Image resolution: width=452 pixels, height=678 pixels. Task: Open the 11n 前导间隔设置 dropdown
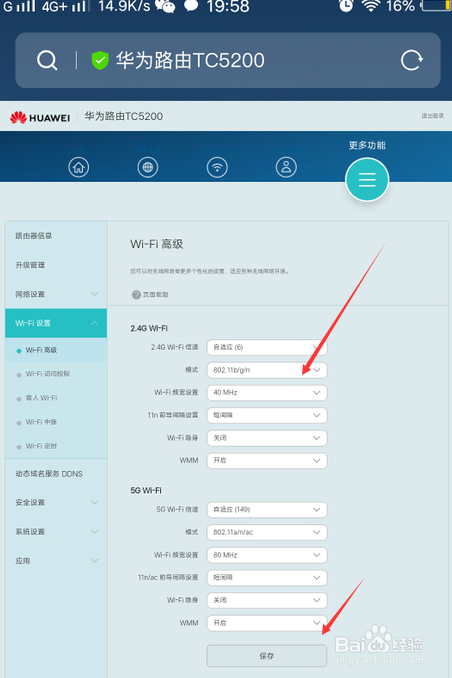267,415
